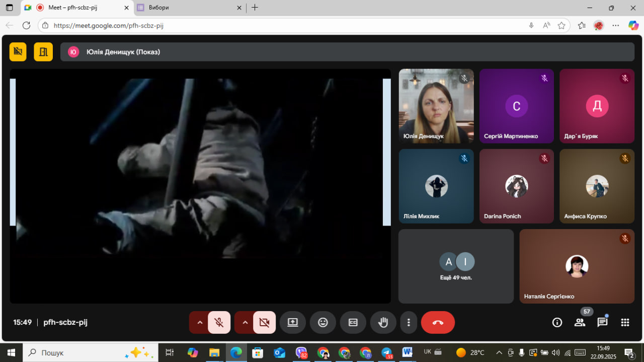The image size is (644, 362).
Task: Toggle closed captions button
Action: pyautogui.click(x=353, y=323)
